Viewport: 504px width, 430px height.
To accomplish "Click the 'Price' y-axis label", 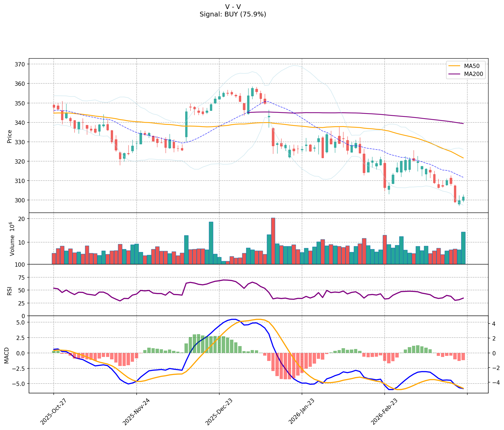I will [x=10, y=136].
